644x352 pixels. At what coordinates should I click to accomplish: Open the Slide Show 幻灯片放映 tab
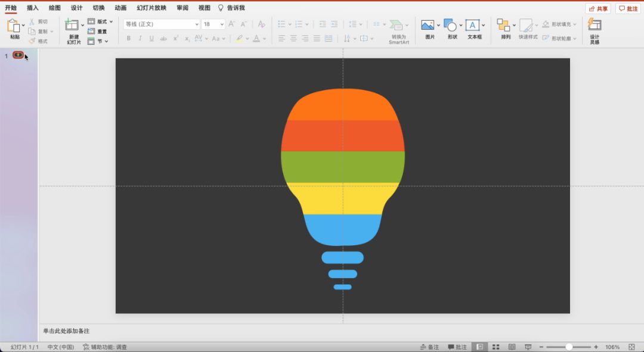click(151, 8)
